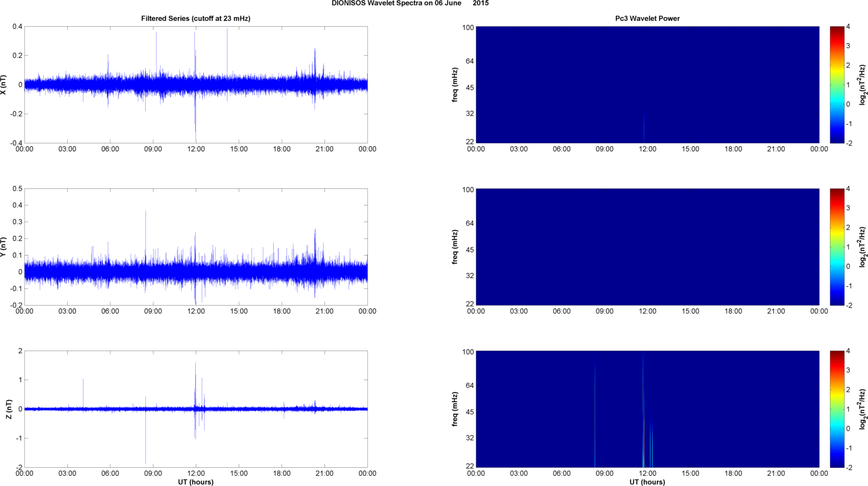Click the DIONISOS Wavelet Spectra figure title
The image size is (868, 486).
click(x=410, y=3)
